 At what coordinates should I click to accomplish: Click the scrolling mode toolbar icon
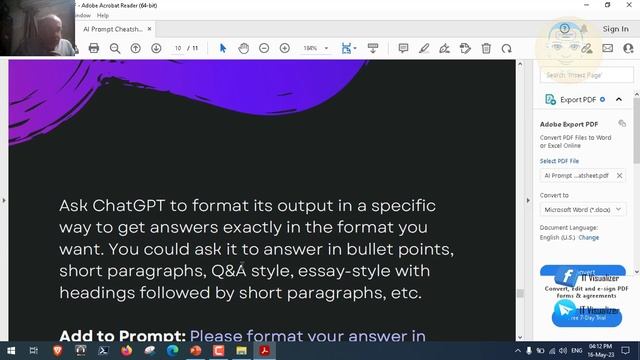[373, 48]
